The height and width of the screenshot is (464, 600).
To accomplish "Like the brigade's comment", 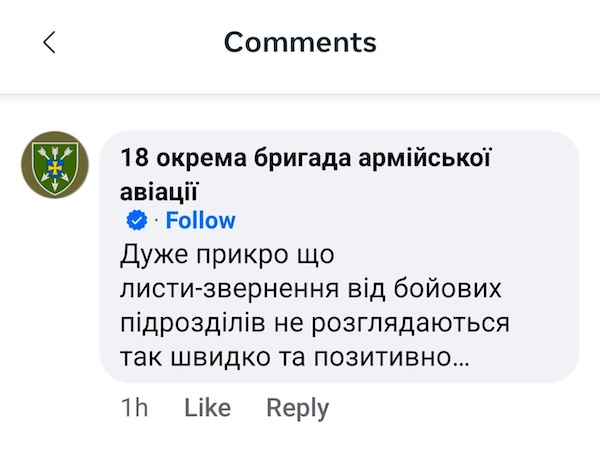I will pyautogui.click(x=207, y=408).
